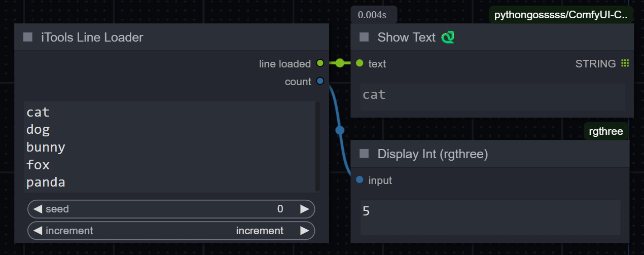
Task: Click the text input dot on Show Text
Action: tap(360, 63)
